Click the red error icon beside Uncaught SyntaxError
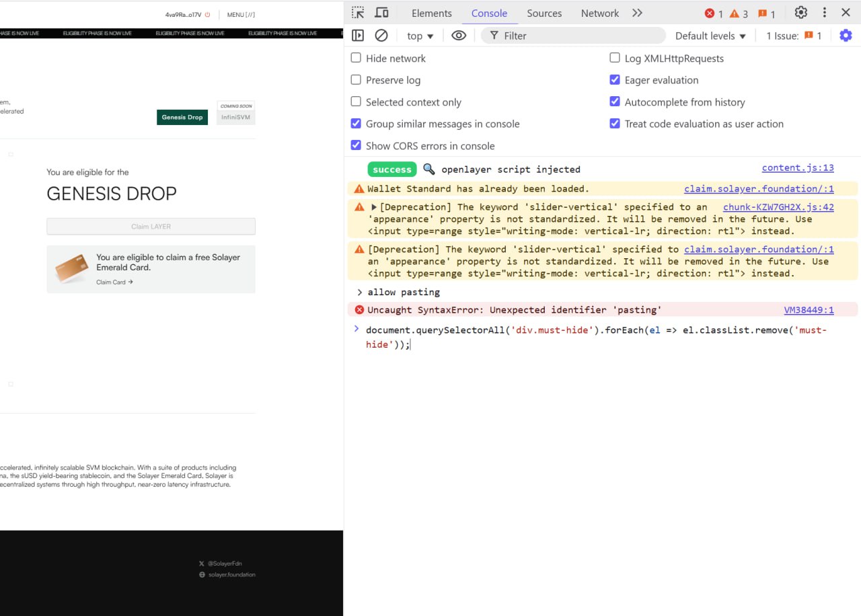The height and width of the screenshot is (616, 861). coord(359,310)
